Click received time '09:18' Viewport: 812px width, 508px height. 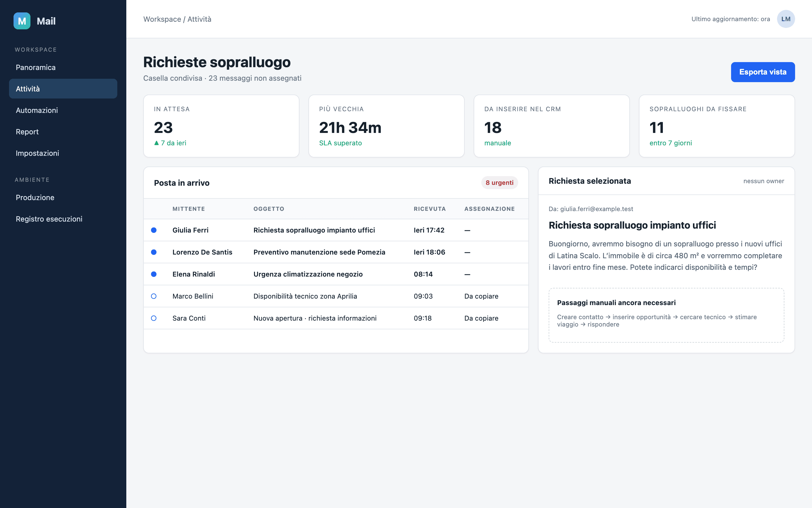422,318
